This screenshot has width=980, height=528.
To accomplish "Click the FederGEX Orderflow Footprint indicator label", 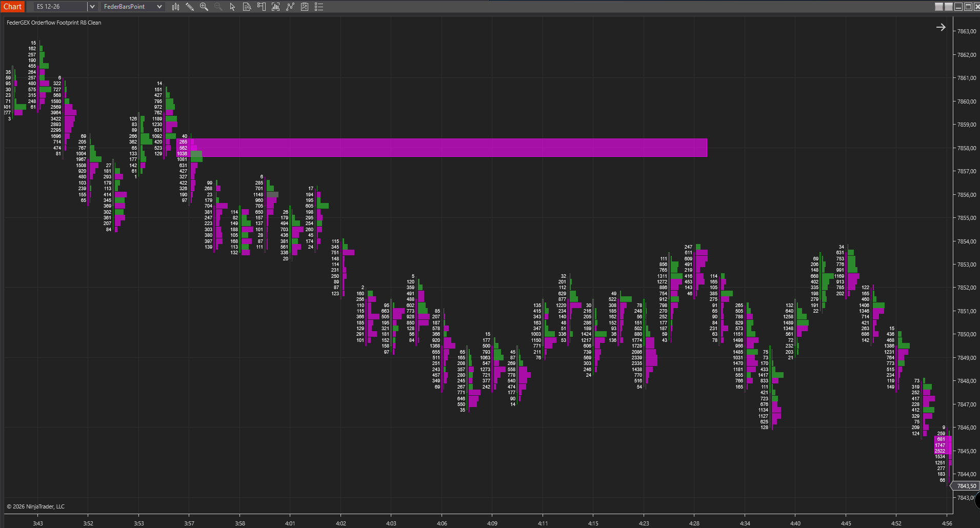I will pyautogui.click(x=54, y=23).
